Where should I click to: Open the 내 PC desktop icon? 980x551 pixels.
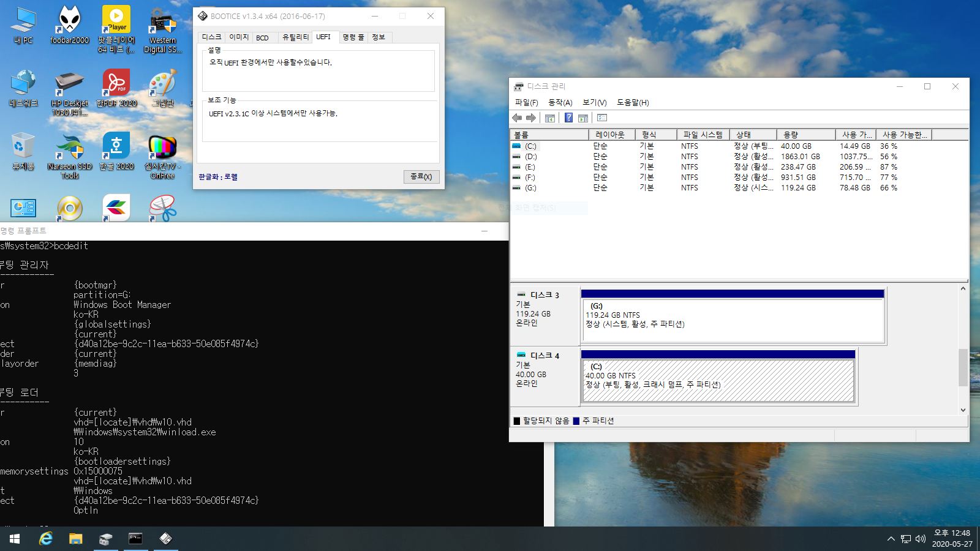(23, 26)
